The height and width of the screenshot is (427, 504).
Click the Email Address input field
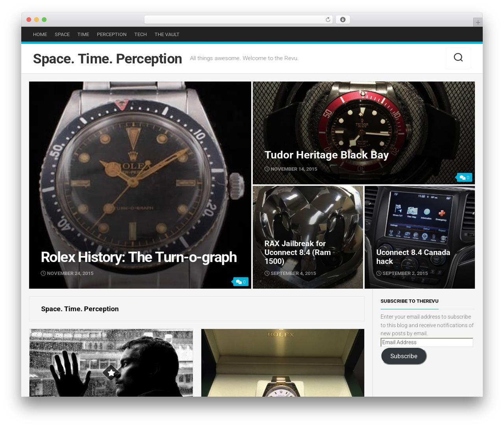[427, 342]
